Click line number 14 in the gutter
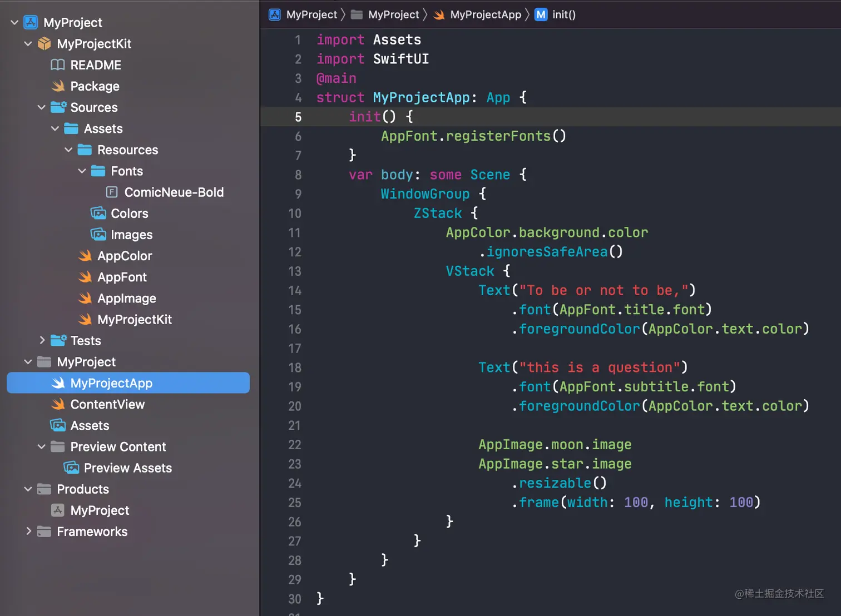 [x=295, y=290]
